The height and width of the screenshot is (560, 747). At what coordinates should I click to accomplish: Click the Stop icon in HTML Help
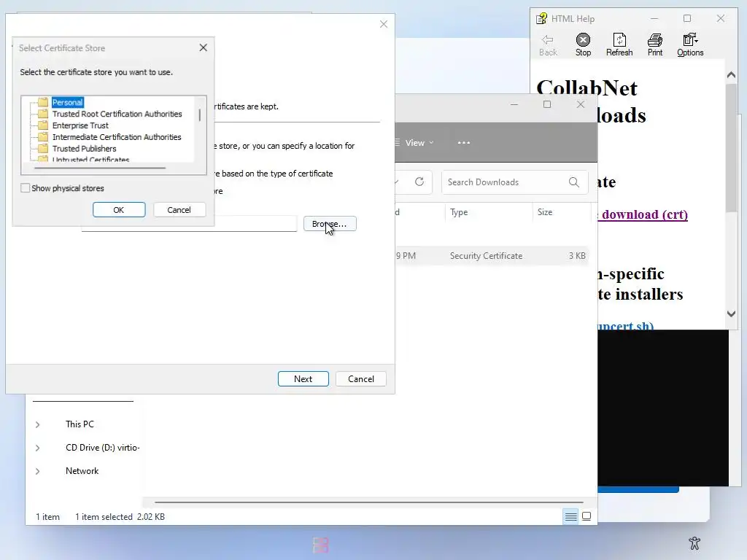(583, 39)
